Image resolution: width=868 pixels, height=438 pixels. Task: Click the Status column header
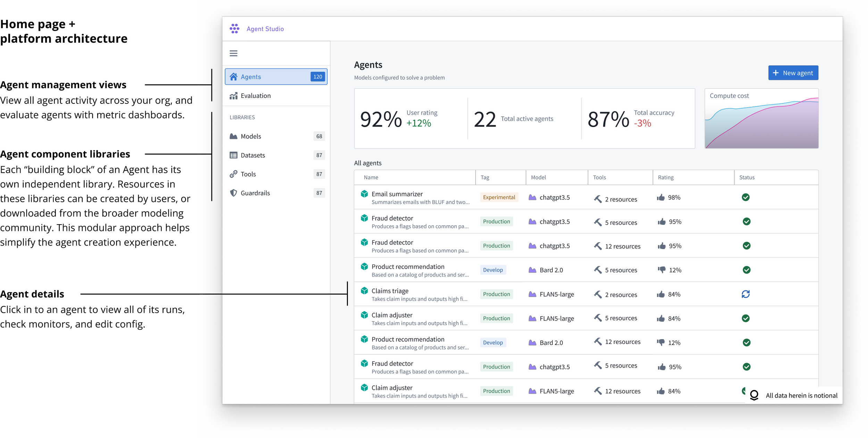pyautogui.click(x=746, y=177)
